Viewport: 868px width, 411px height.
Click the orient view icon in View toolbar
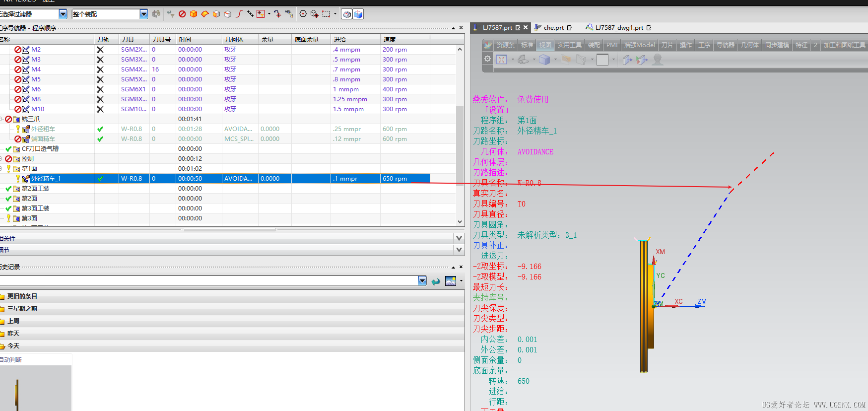523,60
